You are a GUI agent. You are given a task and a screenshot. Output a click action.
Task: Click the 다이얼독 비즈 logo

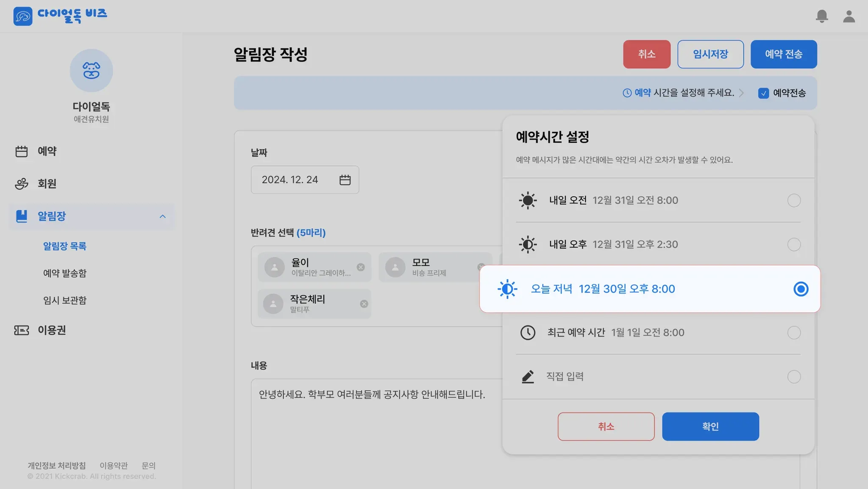60,16
